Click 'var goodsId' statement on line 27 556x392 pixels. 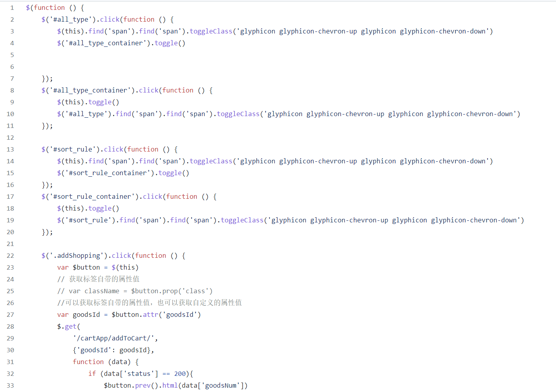click(129, 315)
